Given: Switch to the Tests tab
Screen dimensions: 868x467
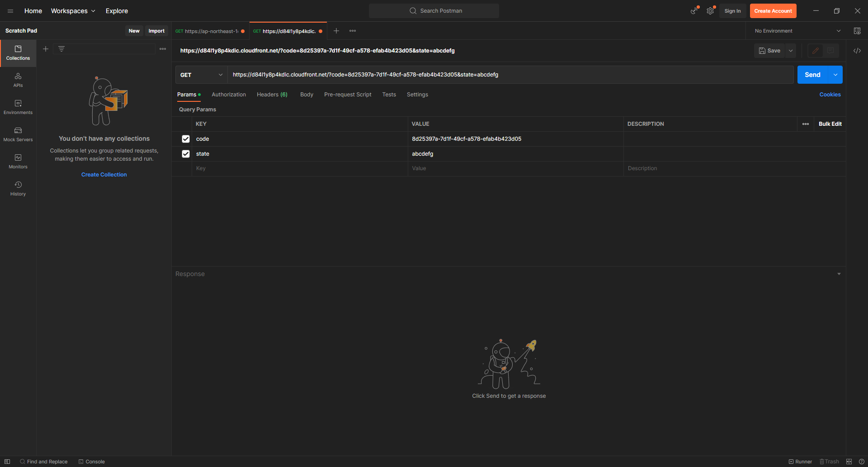Looking at the screenshot, I should tap(389, 95).
